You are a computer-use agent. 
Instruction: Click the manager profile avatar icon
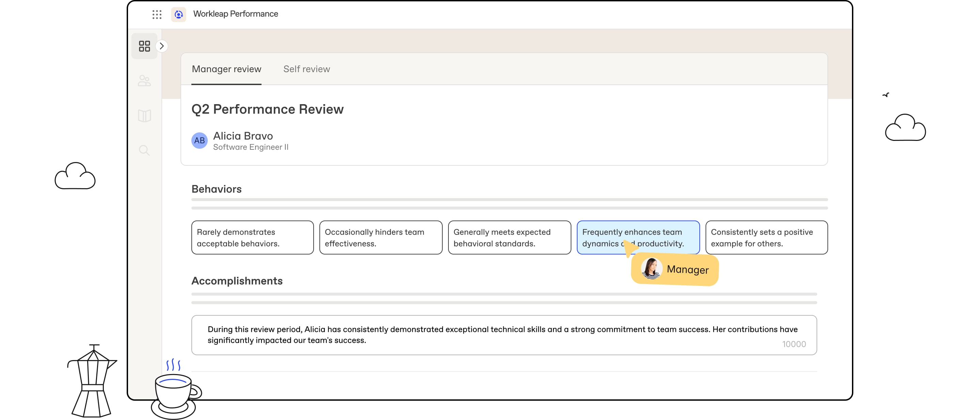[650, 269]
